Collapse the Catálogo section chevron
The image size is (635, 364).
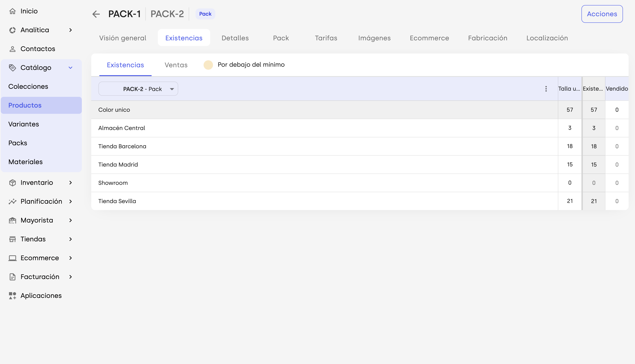(x=71, y=68)
